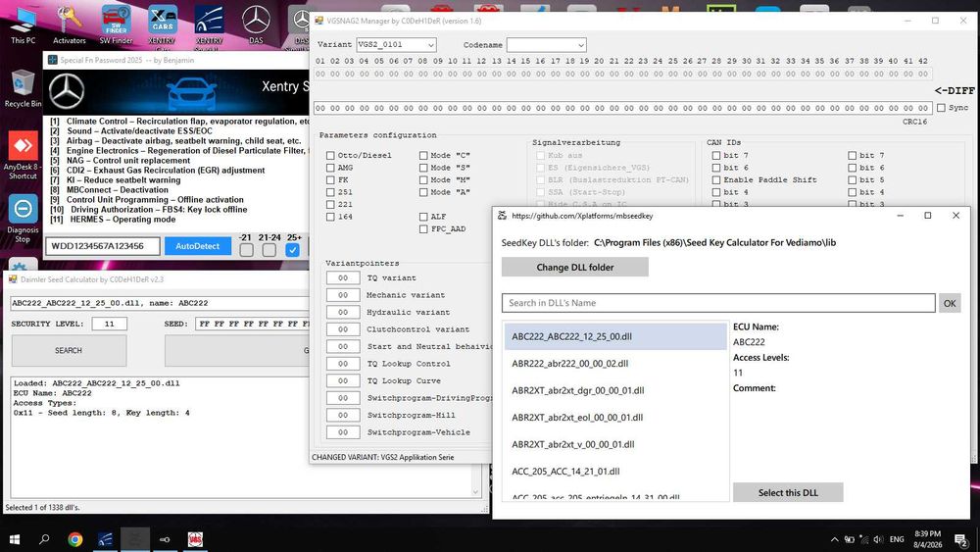Toggle the Sync checkbox
Viewport: 980px width, 552px height.
pyautogui.click(x=941, y=108)
